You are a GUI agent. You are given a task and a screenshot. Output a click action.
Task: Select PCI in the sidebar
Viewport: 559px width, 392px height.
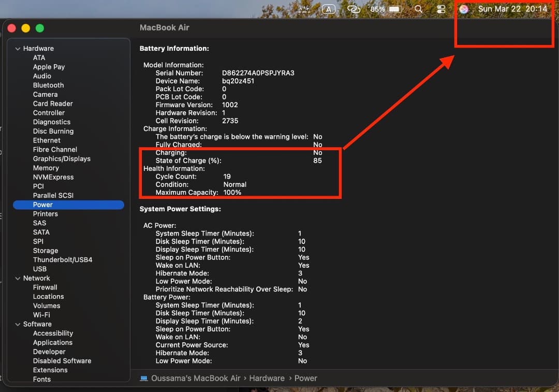(x=38, y=186)
